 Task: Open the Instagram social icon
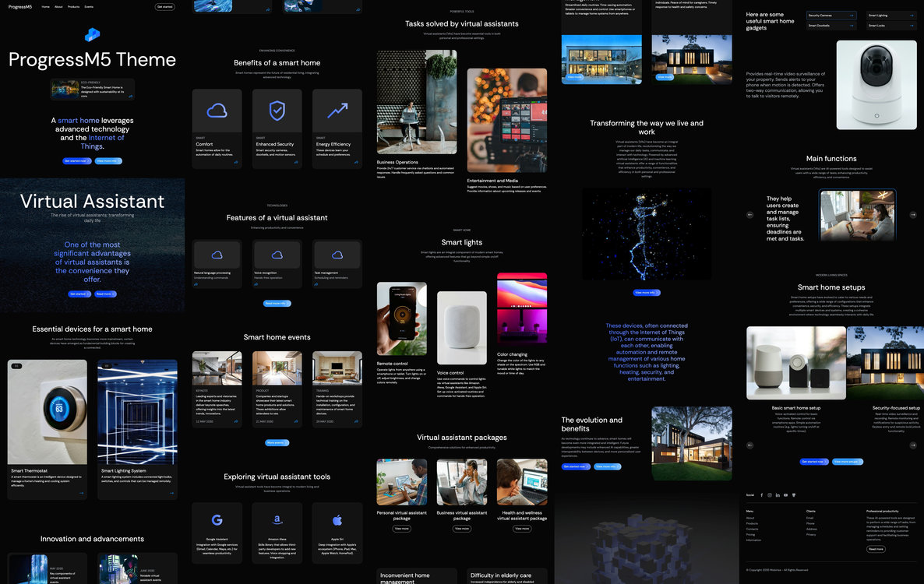[x=770, y=495]
